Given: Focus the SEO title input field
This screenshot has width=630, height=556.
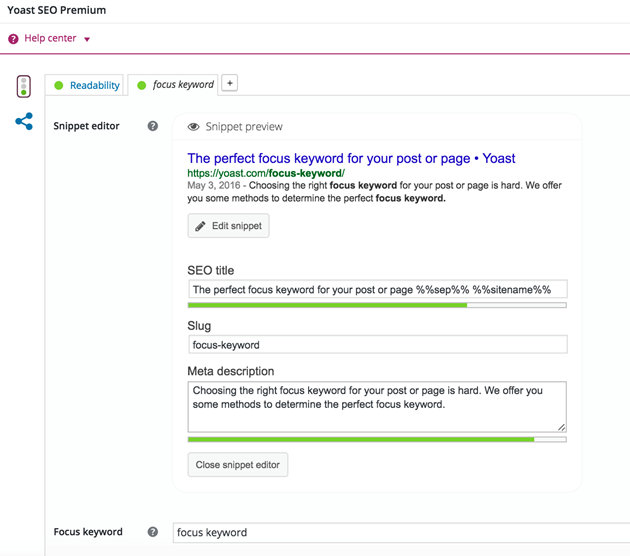Looking at the screenshot, I should point(378,290).
